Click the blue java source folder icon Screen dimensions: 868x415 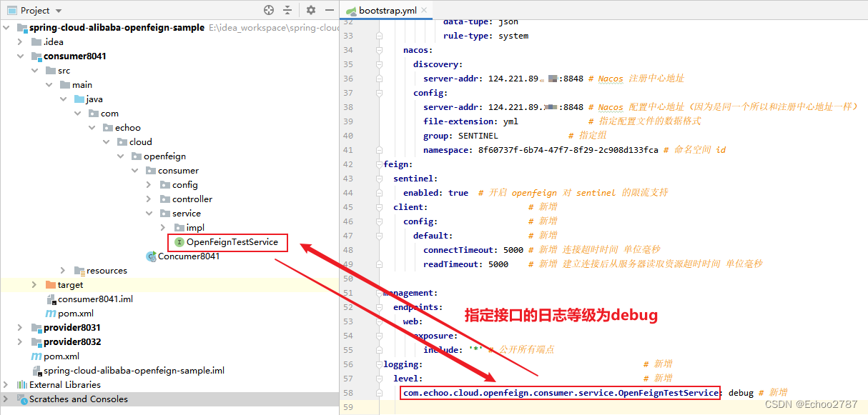coord(79,99)
